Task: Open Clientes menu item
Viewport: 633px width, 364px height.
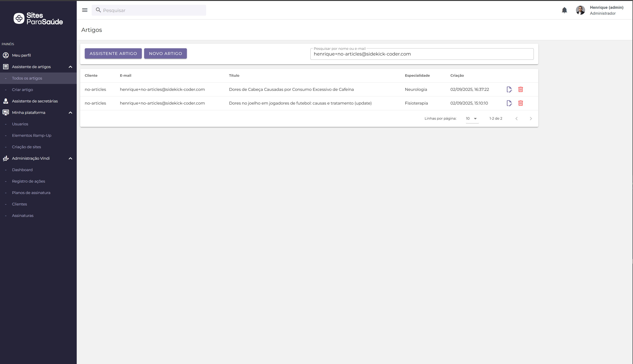Action: pos(38,204)
